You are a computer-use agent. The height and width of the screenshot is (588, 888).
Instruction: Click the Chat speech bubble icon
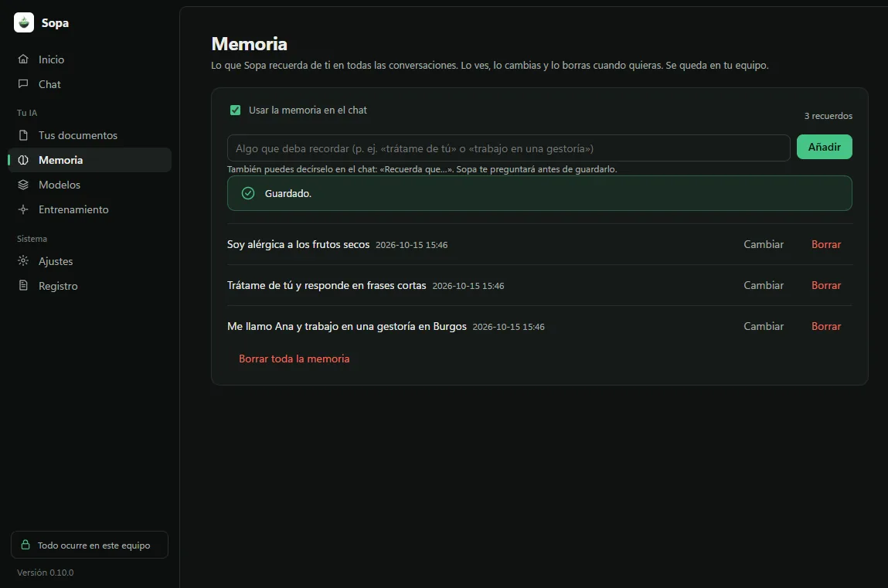click(23, 83)
